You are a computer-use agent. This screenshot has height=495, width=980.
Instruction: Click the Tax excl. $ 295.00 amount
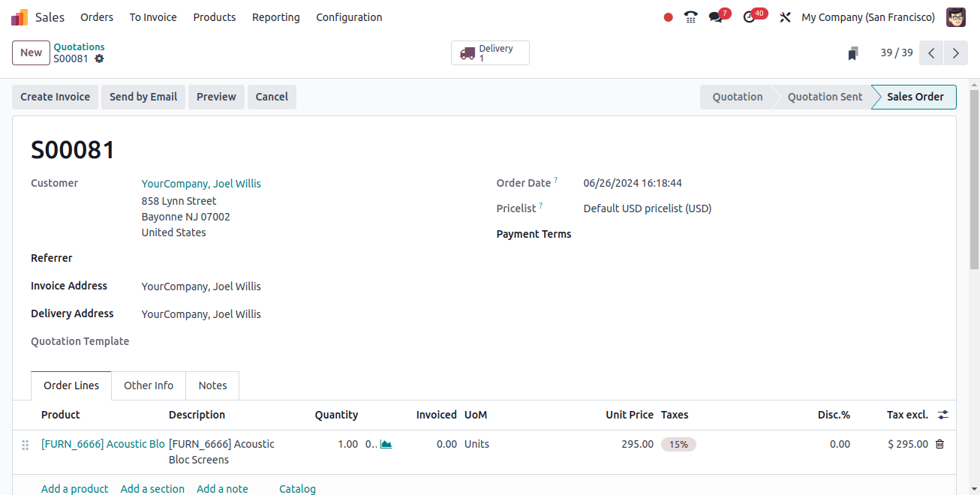coord(908,444)
